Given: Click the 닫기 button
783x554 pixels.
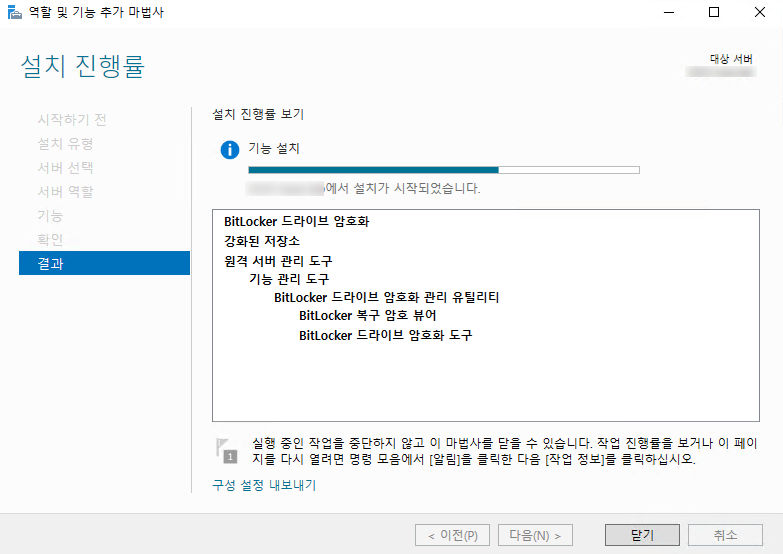Looking at the screenshot, I should 642,535.
